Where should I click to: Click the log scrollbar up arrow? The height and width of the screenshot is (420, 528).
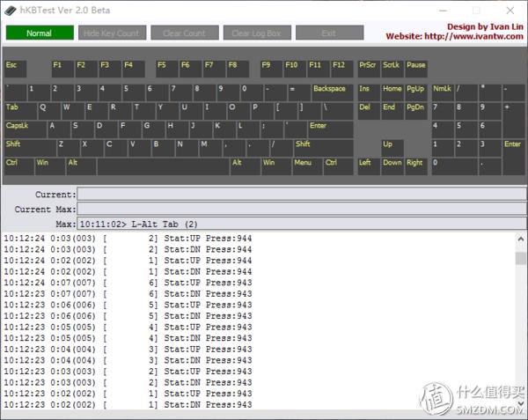(521, 239)
